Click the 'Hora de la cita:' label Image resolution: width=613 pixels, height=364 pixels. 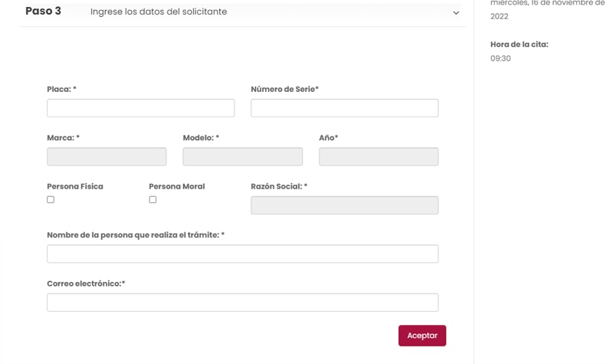click(x=519, y=44)
